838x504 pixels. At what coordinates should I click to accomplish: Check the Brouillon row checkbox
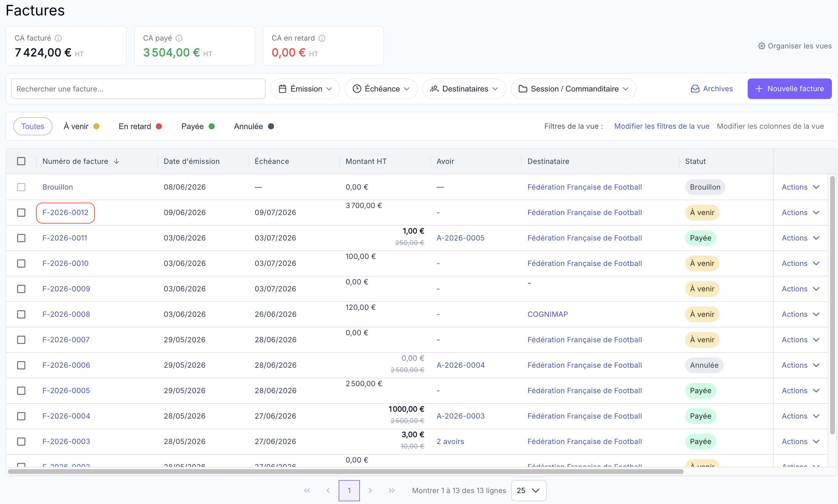click(x=21, y=187)
